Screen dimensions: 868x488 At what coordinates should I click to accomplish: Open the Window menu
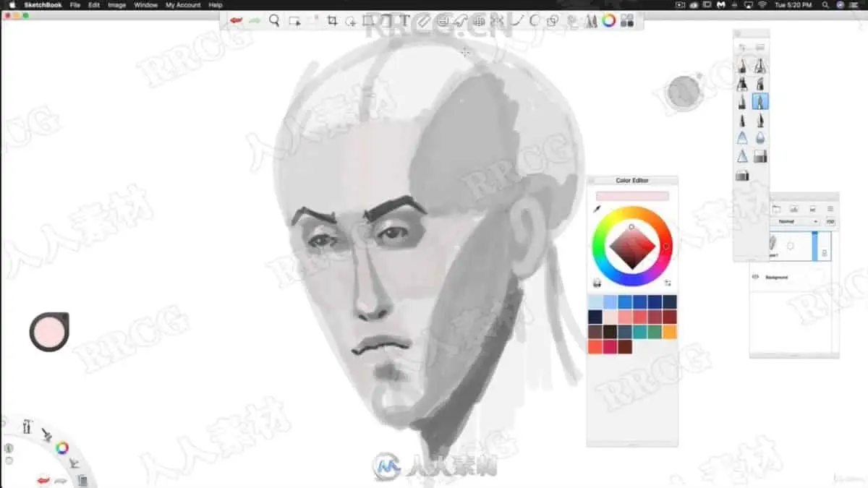pos(145,5)
